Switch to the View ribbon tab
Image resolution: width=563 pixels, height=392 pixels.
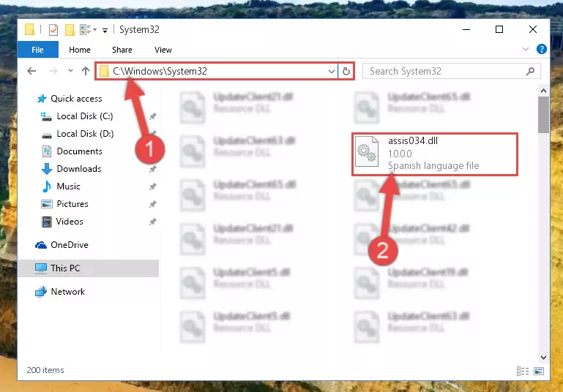tap(163, 50)
